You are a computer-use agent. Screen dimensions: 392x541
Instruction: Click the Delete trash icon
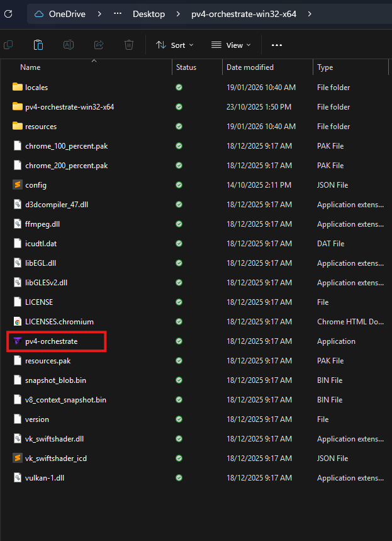(129, 45)
